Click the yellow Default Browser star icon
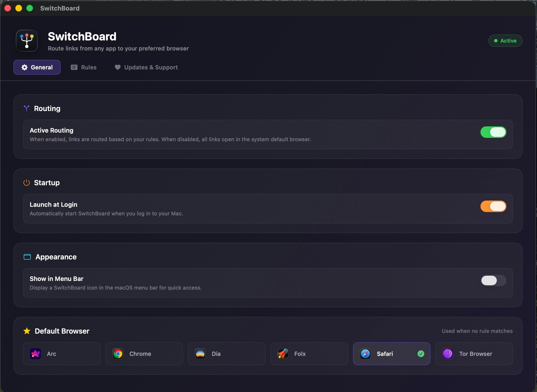 click(x=27, y=331)
